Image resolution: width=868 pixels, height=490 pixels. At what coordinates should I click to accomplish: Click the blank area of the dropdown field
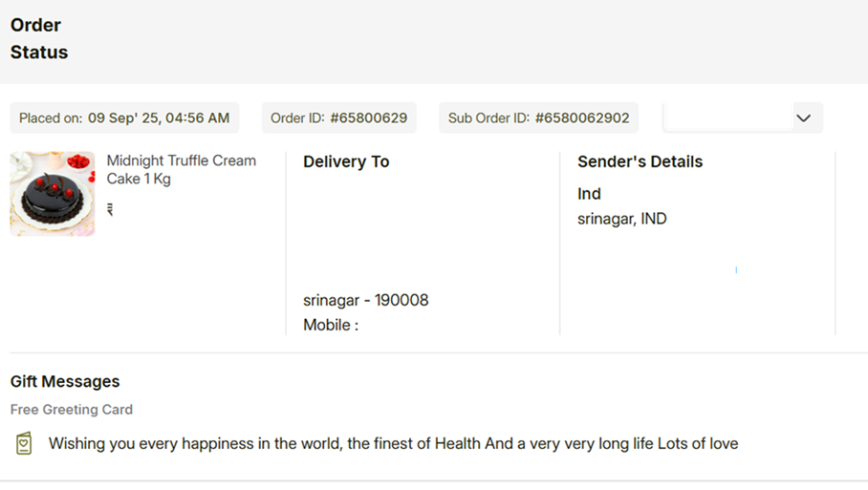727,118
